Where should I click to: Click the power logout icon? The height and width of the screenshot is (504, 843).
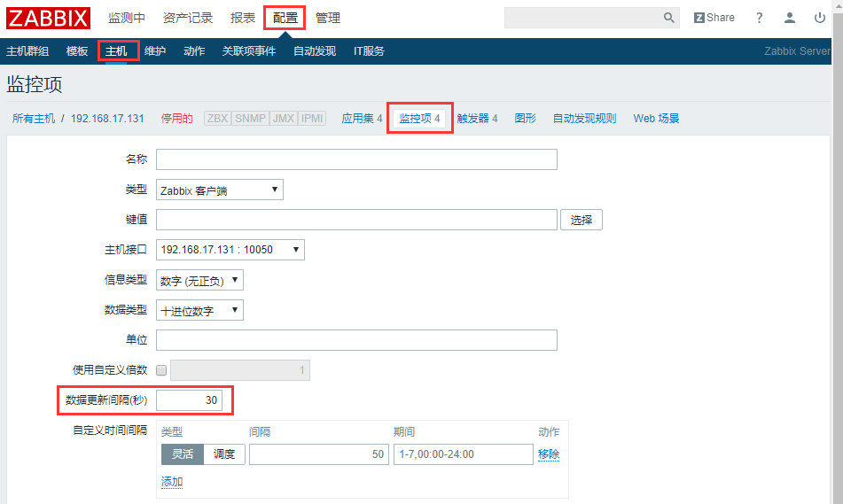(819, 18)
